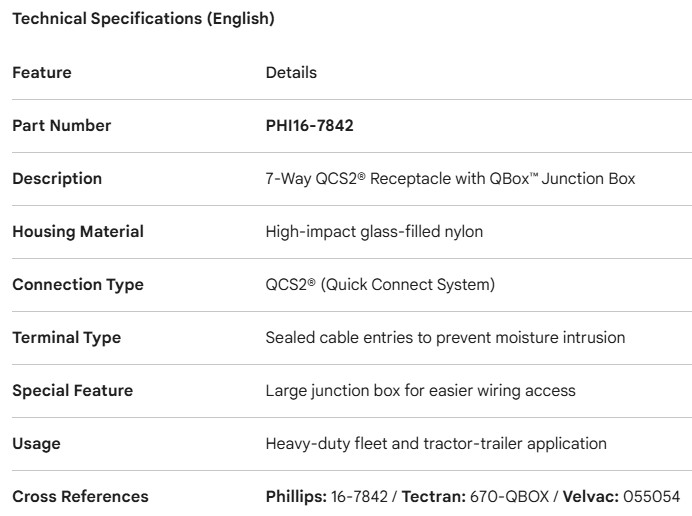Select the Description row label
The image size is (692, 516).
coord(57,179)
